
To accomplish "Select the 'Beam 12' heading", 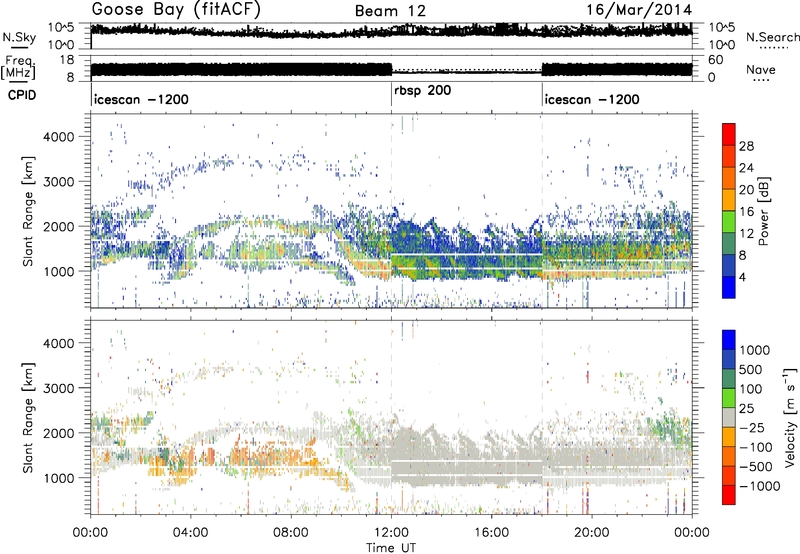I will click(x=390, y=11).
